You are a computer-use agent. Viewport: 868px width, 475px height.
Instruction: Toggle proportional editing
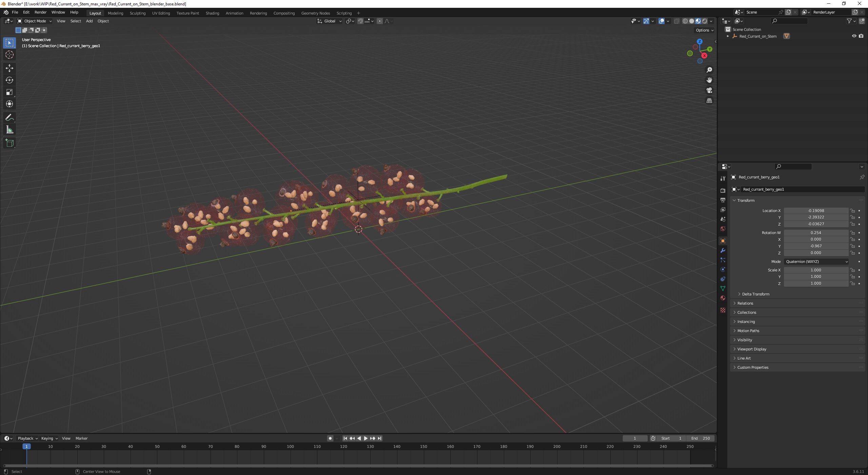pos(380,21)
